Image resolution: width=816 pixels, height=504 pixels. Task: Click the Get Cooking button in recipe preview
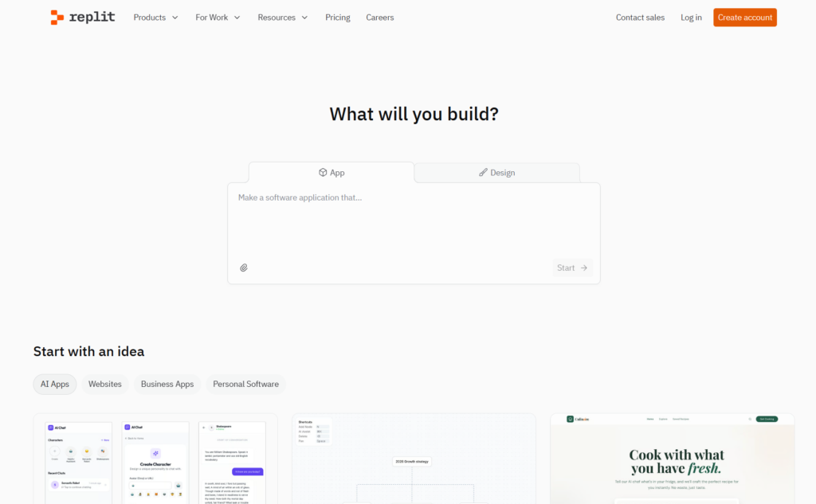tap(767, 419)
